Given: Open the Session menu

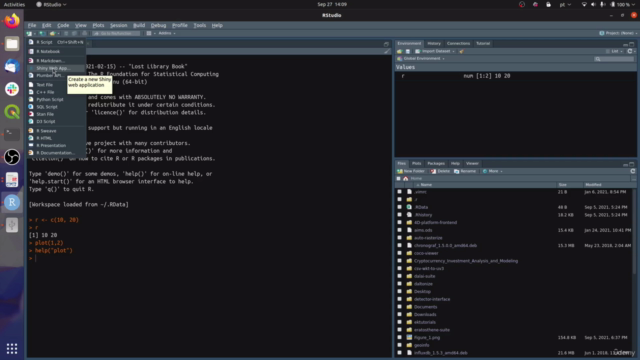Looking at the screenshot, I should (118, 25).
